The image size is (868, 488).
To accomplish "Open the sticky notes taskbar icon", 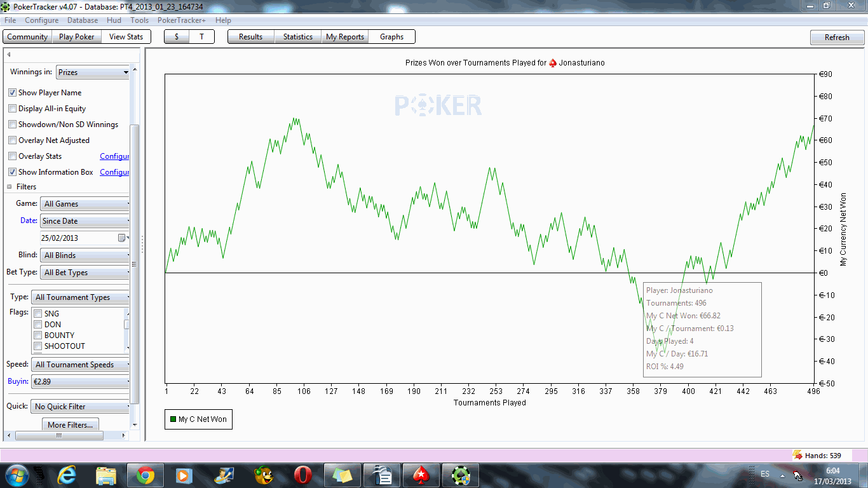I will [x=342, y=475].
